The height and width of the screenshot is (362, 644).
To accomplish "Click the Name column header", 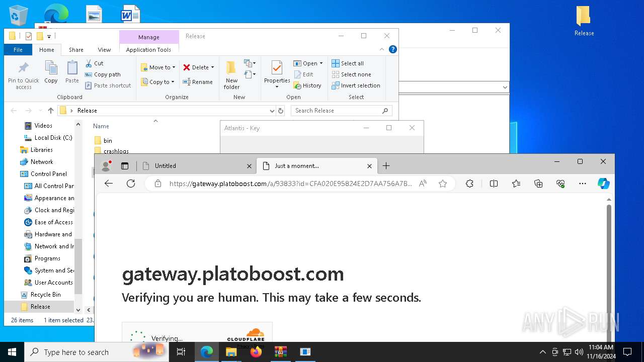I will (x=101, y=126).
